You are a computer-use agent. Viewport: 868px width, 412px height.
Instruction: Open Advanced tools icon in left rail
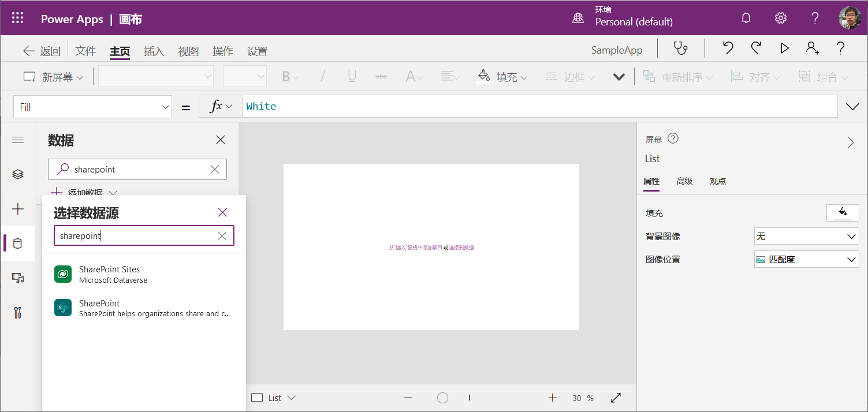(18, 313)
